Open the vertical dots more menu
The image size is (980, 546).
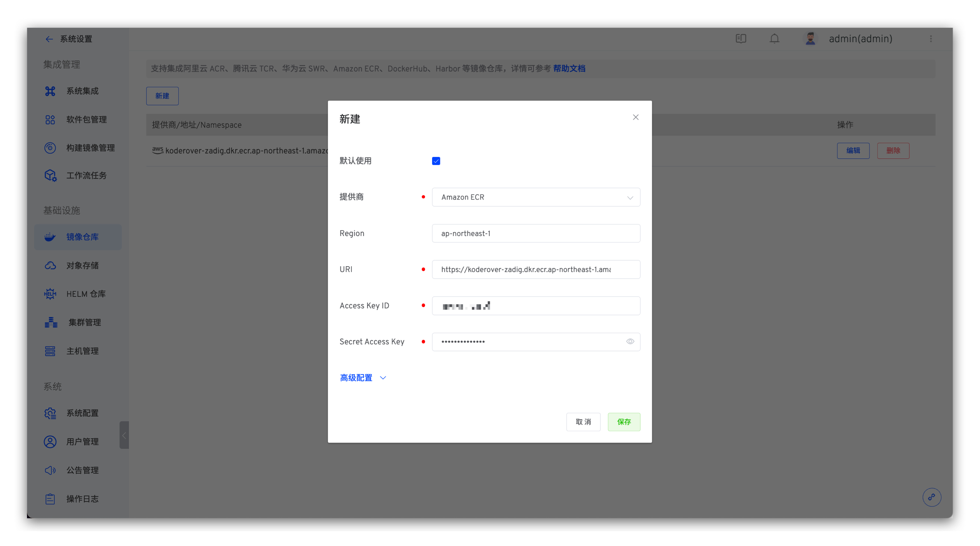[x=931, y=39]
